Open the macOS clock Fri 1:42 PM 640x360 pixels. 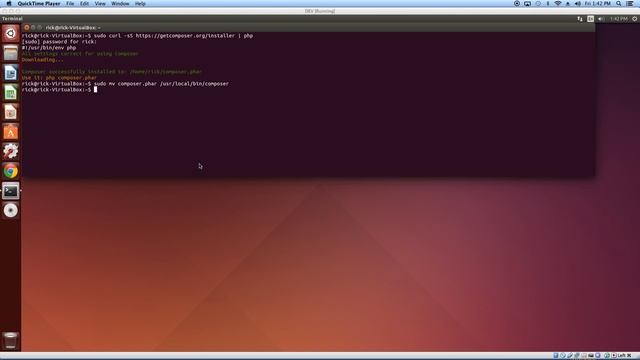[598, 3]
